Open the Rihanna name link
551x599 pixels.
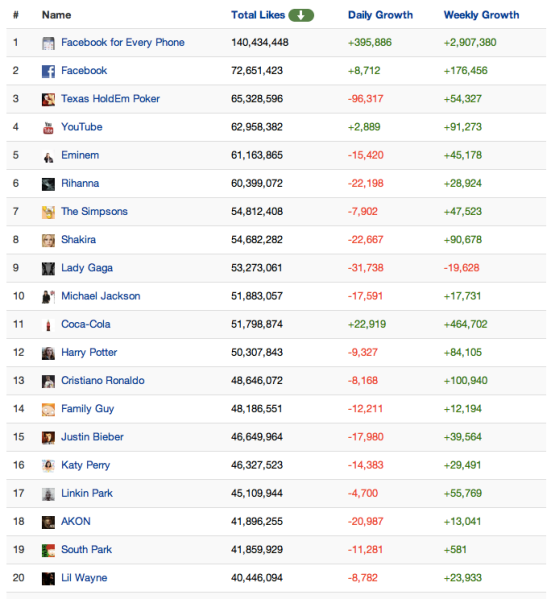[80, 183]
